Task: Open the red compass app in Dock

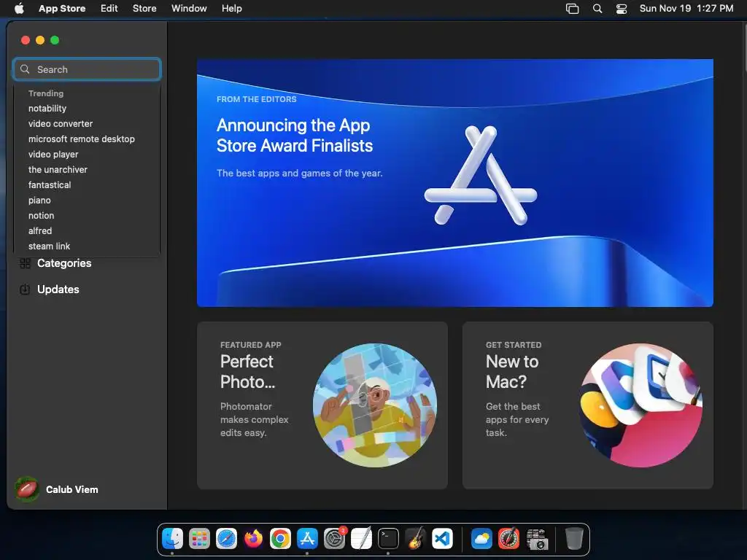Action: [x=508, y=539]
